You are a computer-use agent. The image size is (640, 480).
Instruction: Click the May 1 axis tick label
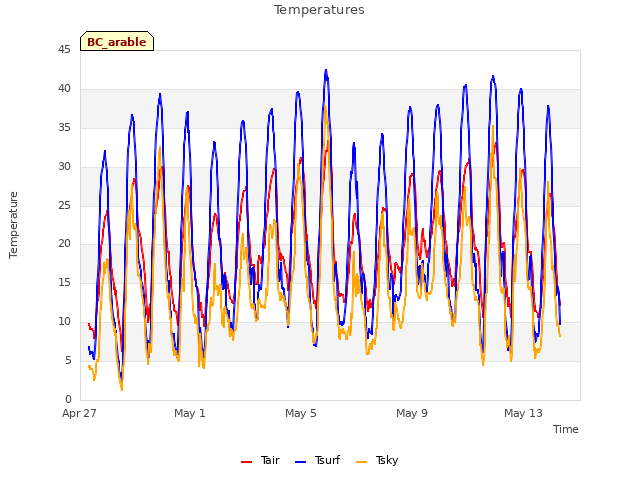[190, 413]
